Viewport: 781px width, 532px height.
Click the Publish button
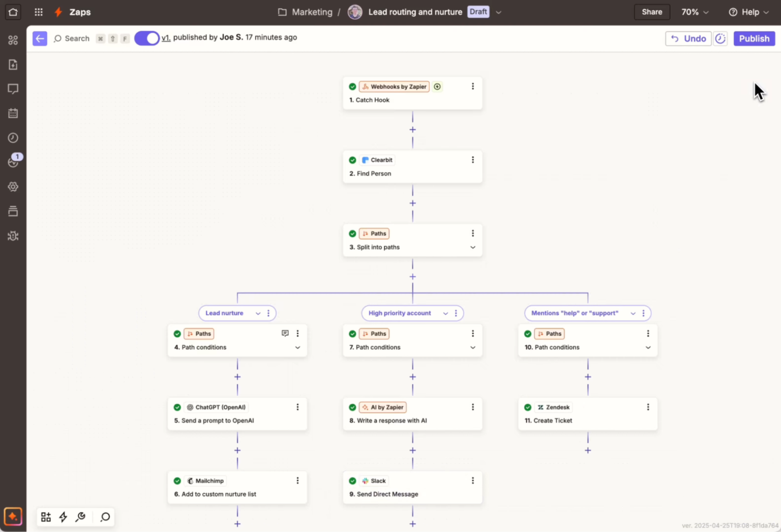click(754, 38)
